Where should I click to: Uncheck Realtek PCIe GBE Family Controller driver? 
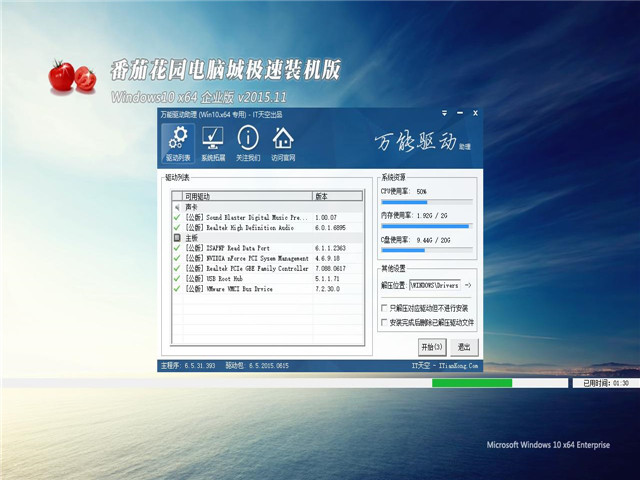coord(177,269)
